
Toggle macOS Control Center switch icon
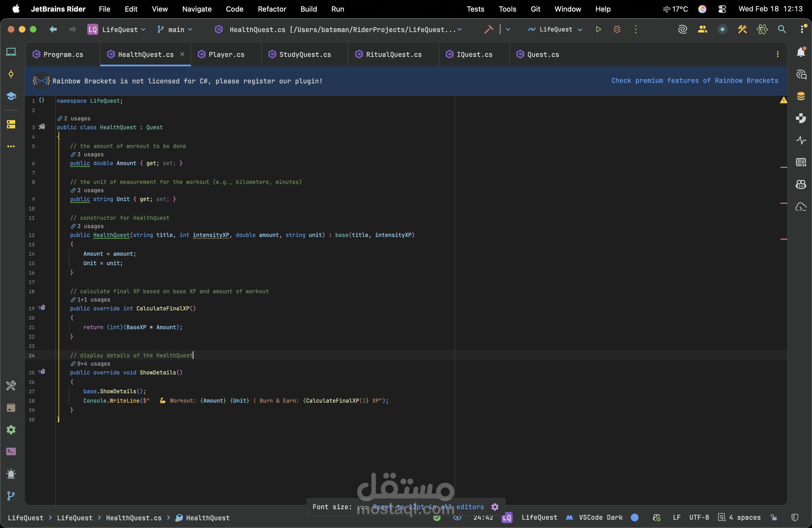722,9
